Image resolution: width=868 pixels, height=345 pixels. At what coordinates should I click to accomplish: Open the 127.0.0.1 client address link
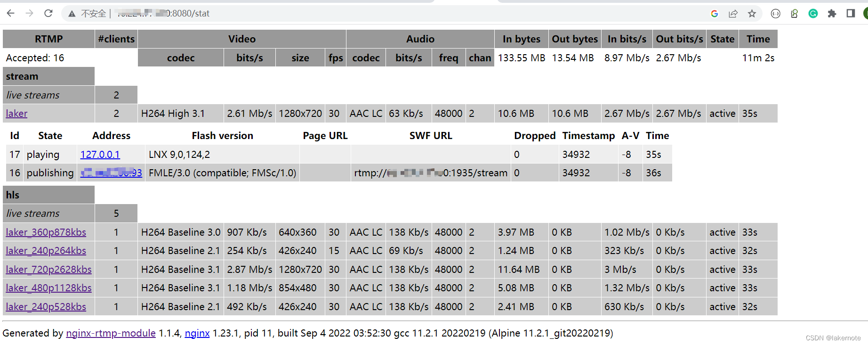coord(100,155)
